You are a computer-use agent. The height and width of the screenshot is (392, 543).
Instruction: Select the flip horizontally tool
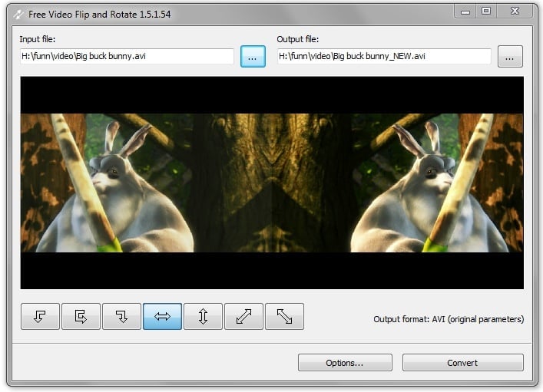[x=162, y=316]
